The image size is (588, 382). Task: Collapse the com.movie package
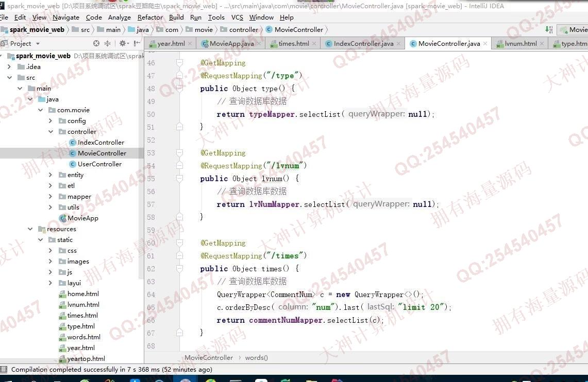pyautogui.click(x=40, y=110)
